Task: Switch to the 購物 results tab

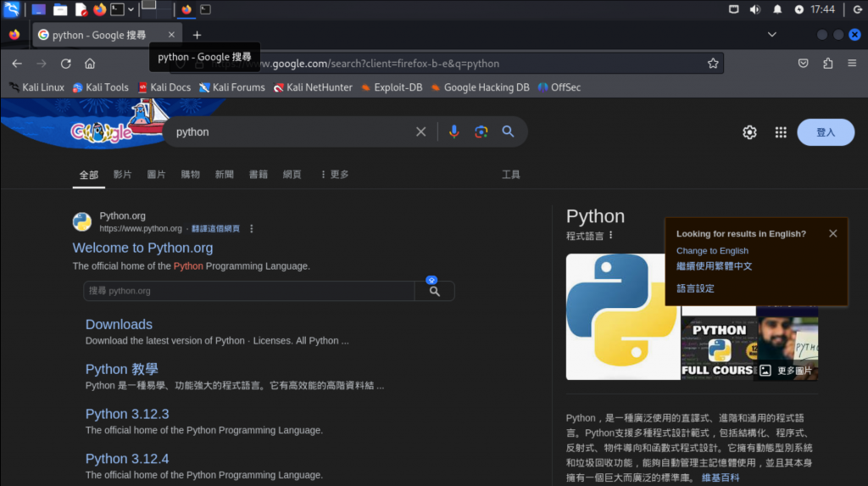Action: (190, 175)
